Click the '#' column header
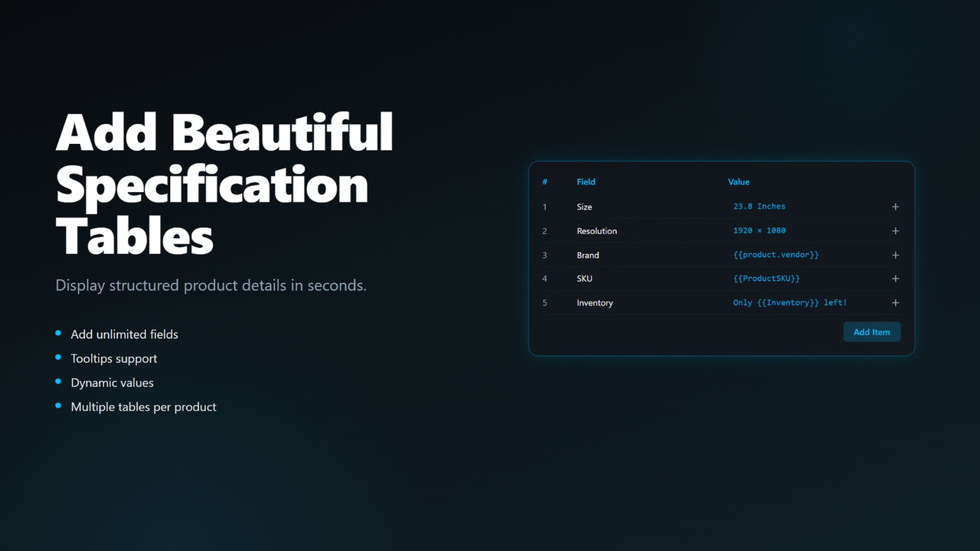980x551 pixels. pyautogui.click(x=545, y=182)
